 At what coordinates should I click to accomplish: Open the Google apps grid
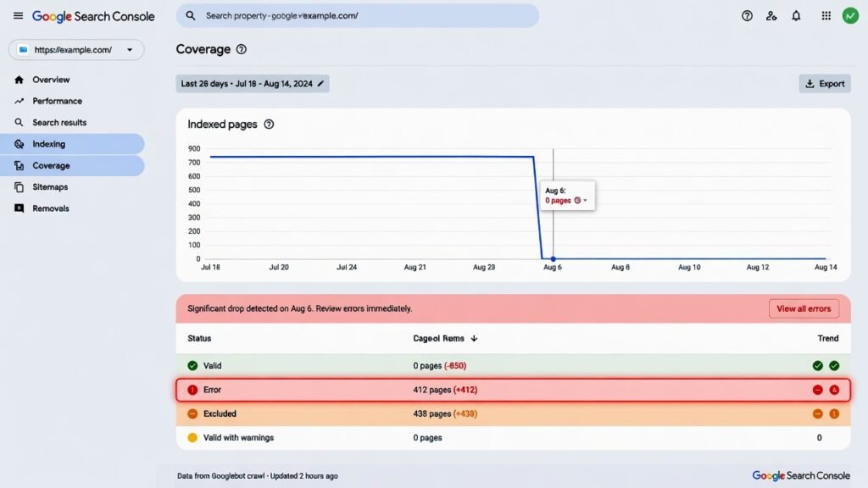pos(826,15)
